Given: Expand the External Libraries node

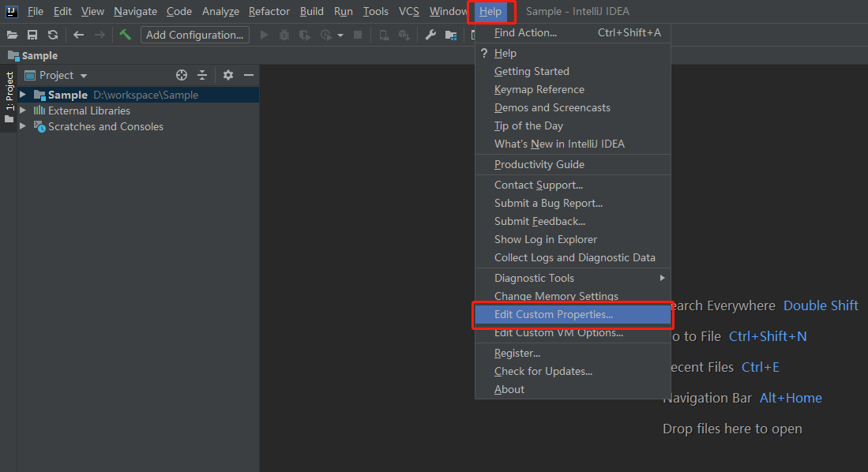Looking at the screenshot, I should (23, 111).
